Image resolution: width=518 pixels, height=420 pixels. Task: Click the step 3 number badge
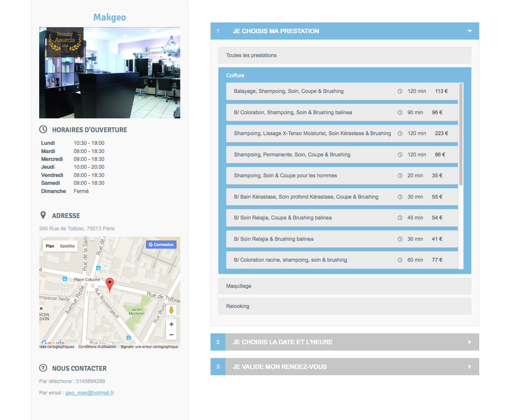[x=218, y=366]
